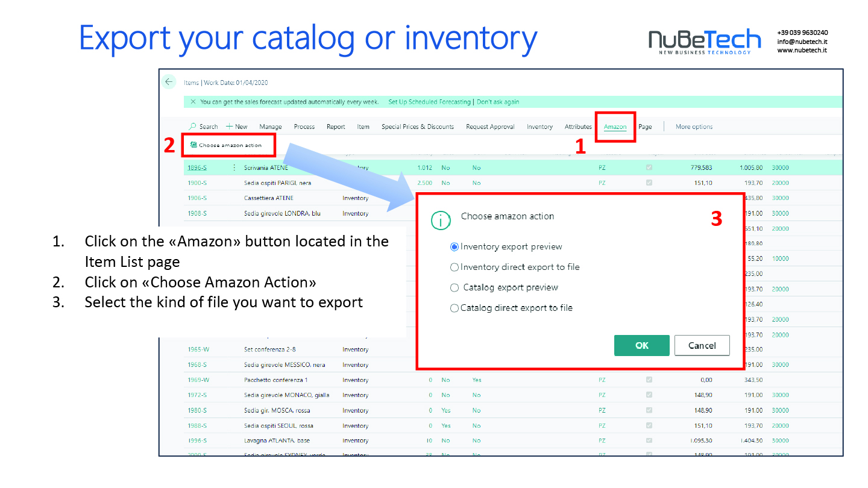868x488 pixels.
Task: Open item number 1969-W
Action: coord(198,380)
